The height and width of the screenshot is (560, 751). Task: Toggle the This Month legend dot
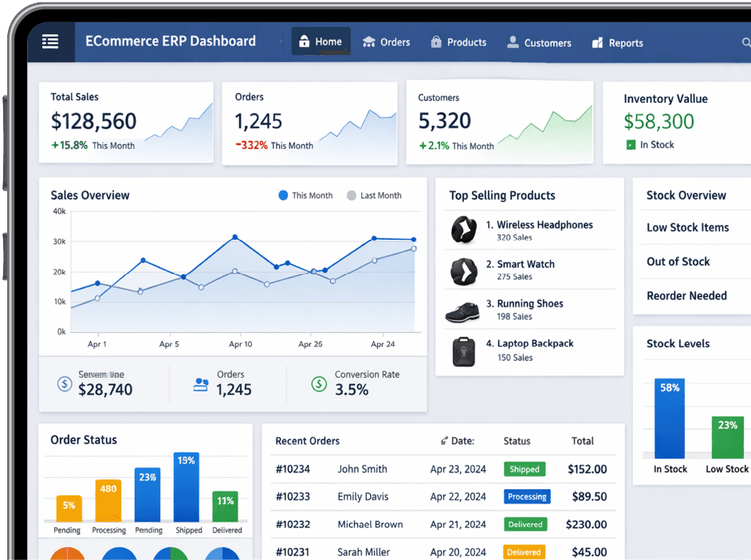(x=283, y=195)
